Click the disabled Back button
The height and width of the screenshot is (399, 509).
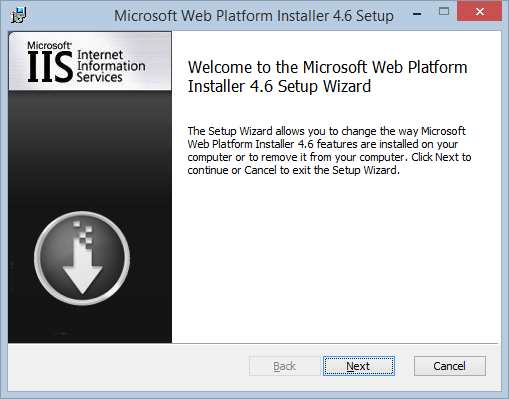point(284,366)
